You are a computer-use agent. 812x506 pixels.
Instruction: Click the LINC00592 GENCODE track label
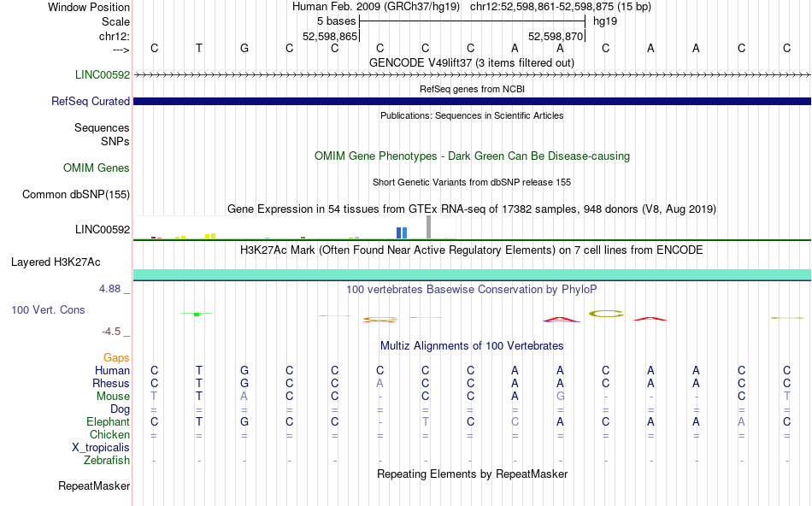[x=103, y=74]
